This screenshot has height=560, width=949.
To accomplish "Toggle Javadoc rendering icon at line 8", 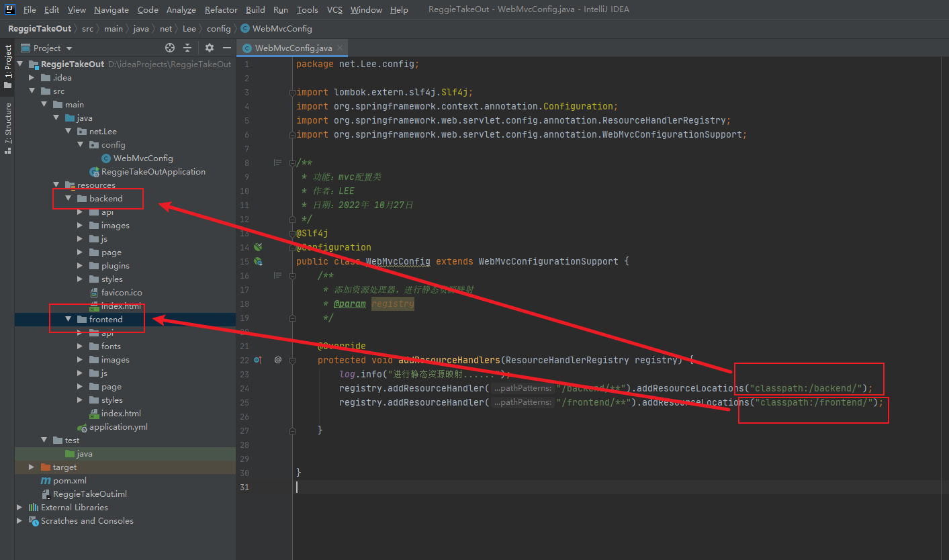I will (x=277, y=162).
